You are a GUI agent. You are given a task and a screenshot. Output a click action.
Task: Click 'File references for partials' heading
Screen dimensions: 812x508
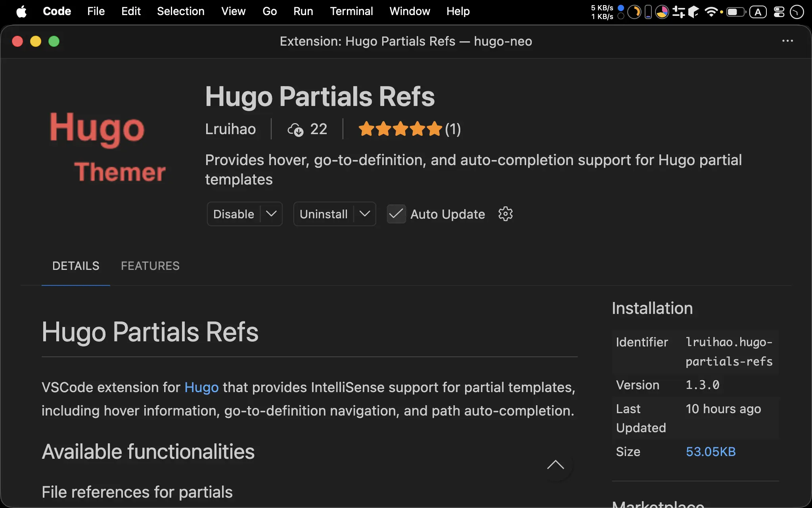tap(137, 492)
